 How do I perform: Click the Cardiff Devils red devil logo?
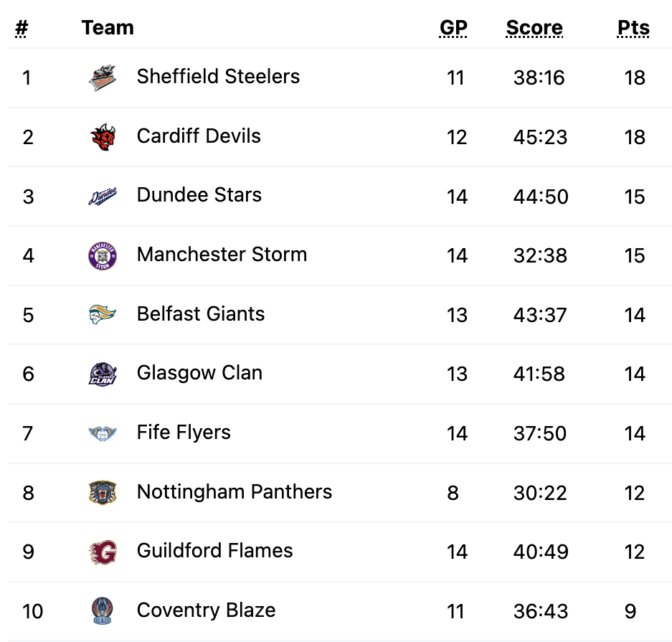click(103, 137)
